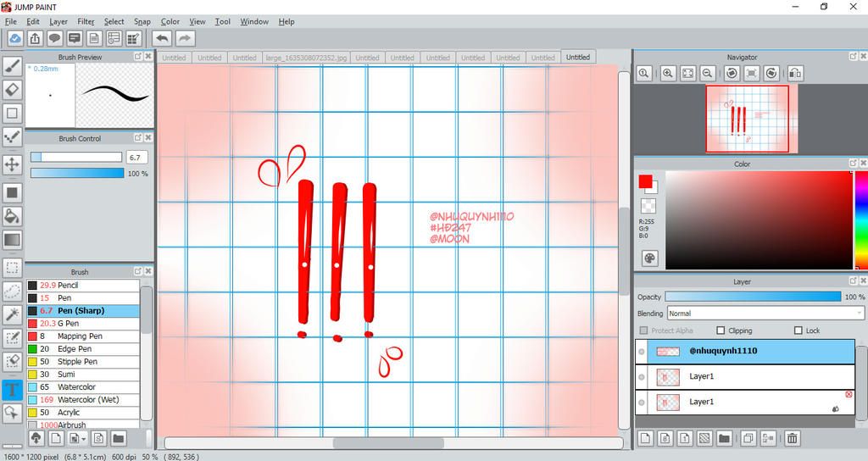868x461 pixels.
Task: Select the Magic Wand tool
Action: [12, 314]
